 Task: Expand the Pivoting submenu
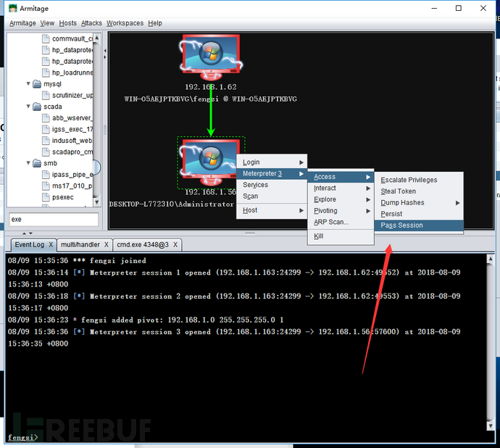coord(341,211)
